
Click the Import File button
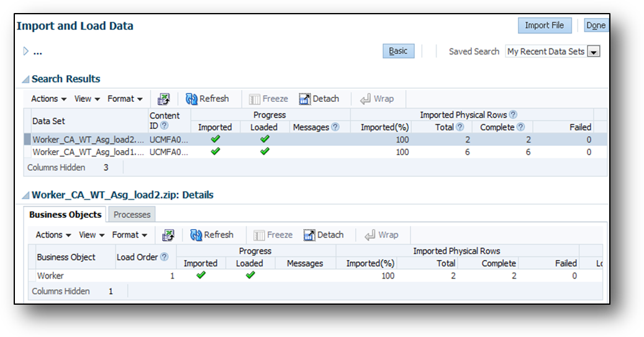[x=544, y=25]
